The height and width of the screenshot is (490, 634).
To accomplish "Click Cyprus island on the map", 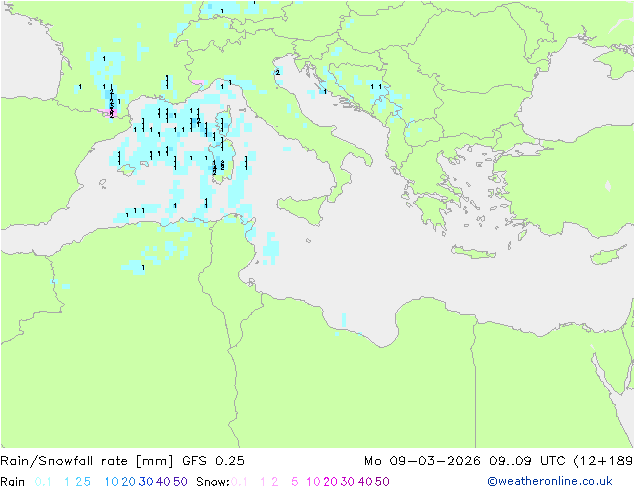I will coord(607,255).
